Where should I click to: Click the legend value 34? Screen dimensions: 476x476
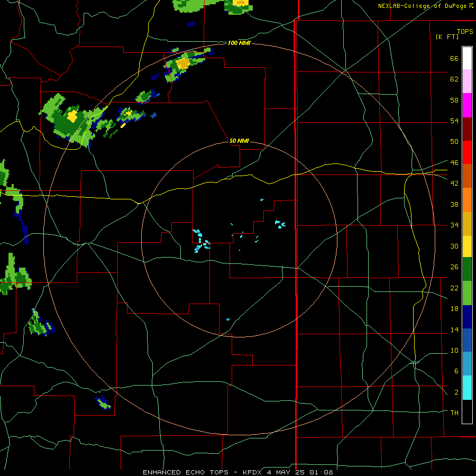(x=454, y=225)
